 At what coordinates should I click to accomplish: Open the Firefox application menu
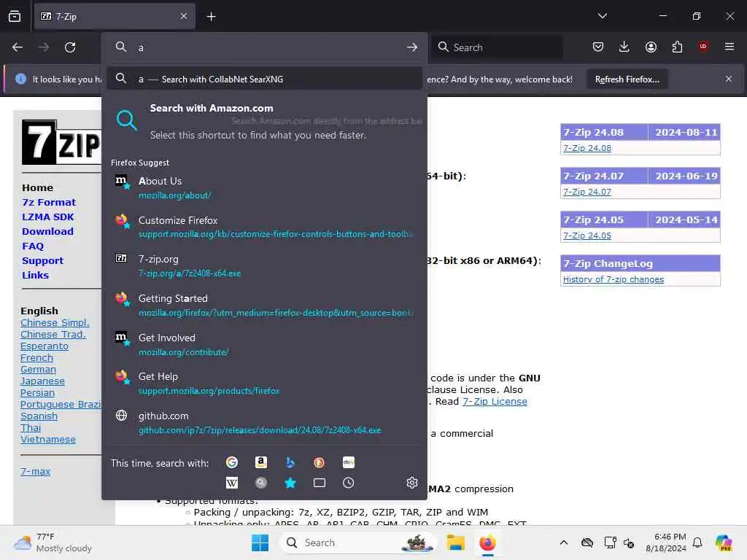click(x=729, y=47)
